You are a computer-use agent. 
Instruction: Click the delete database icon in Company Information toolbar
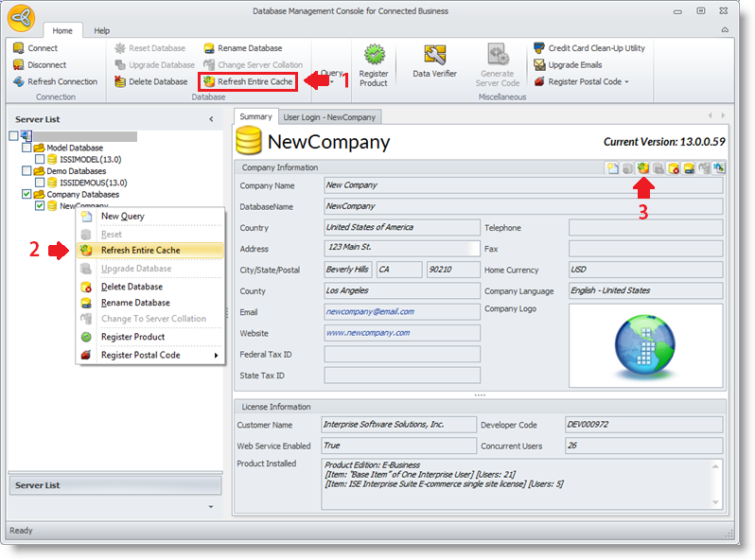(674, 168)
